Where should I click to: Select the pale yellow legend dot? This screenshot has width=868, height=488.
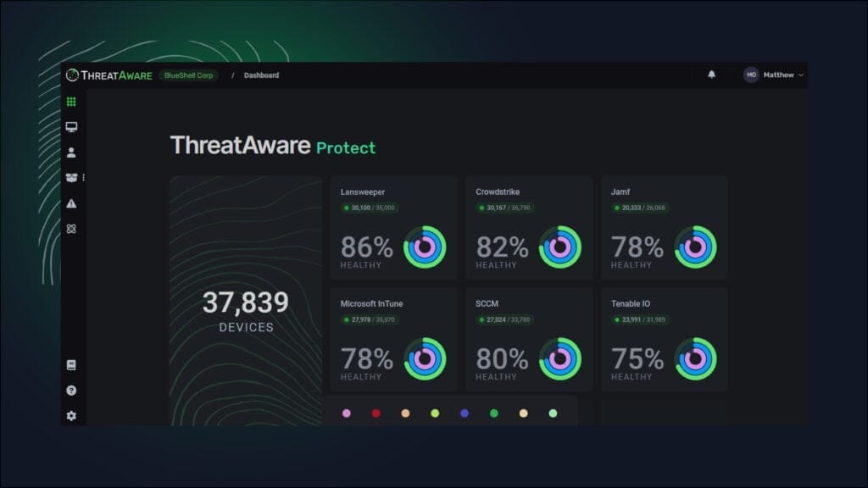coord(523,413)
